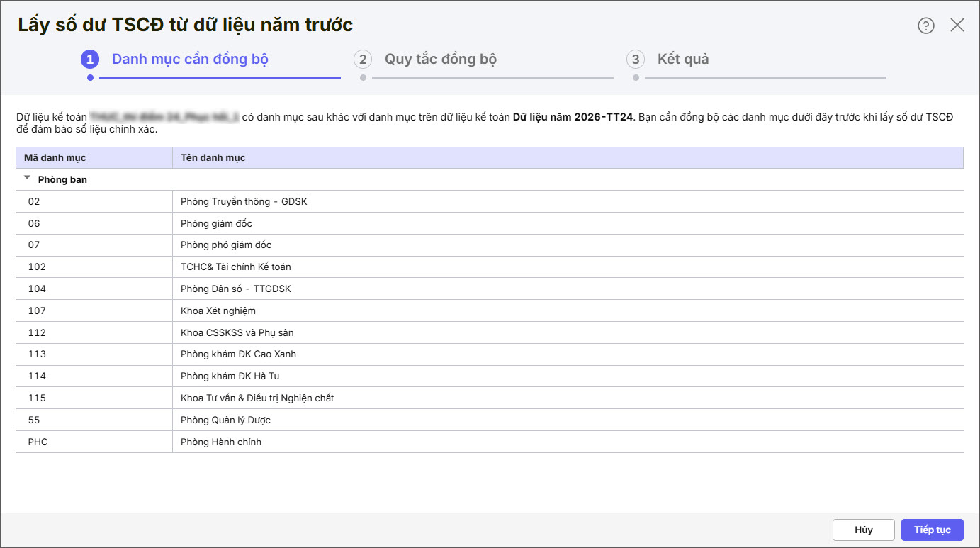Image resolution: width=980 pixels, height=548 pixels.
Task: Click the Phòng Quản lý Dược row
Action: [x=225, y=420]
